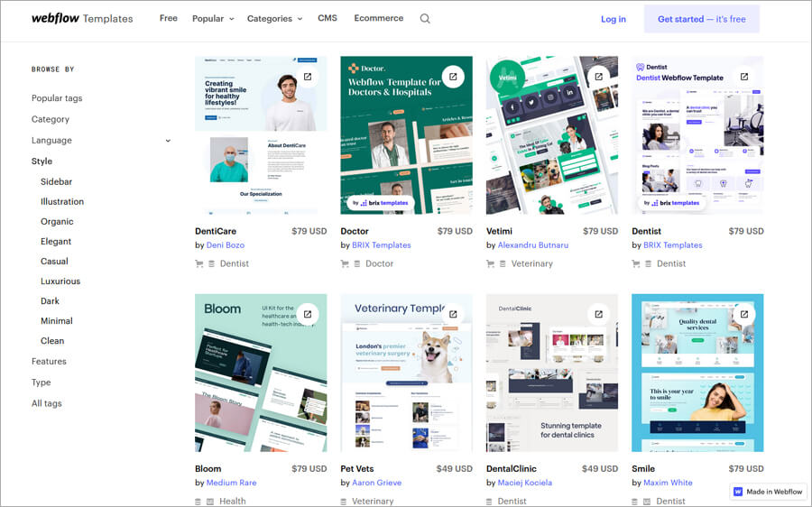This screenshot has width=812, height=507.
Task: Click the cart icon beside Dentist tag
Action: point(635,263)
